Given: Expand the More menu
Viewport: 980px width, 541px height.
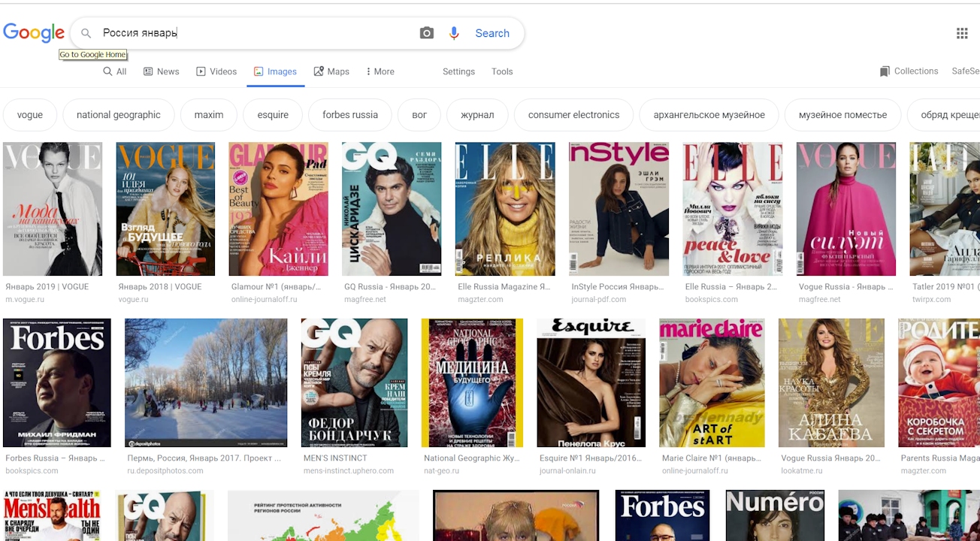Looking at the screenshot, I should point(380,71).
